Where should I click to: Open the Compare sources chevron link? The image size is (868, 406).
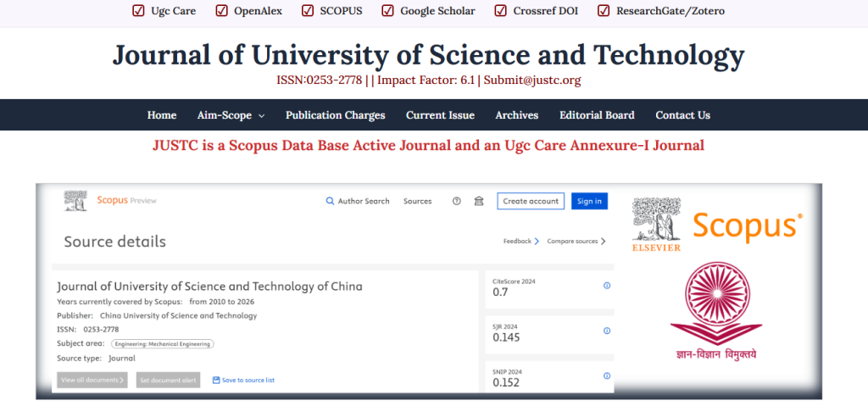coord(576,241)
